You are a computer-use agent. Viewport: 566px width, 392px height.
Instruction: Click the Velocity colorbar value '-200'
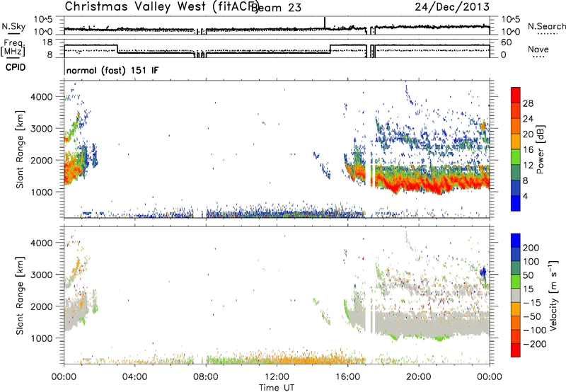pyautogui.click(x=534, y=344)
